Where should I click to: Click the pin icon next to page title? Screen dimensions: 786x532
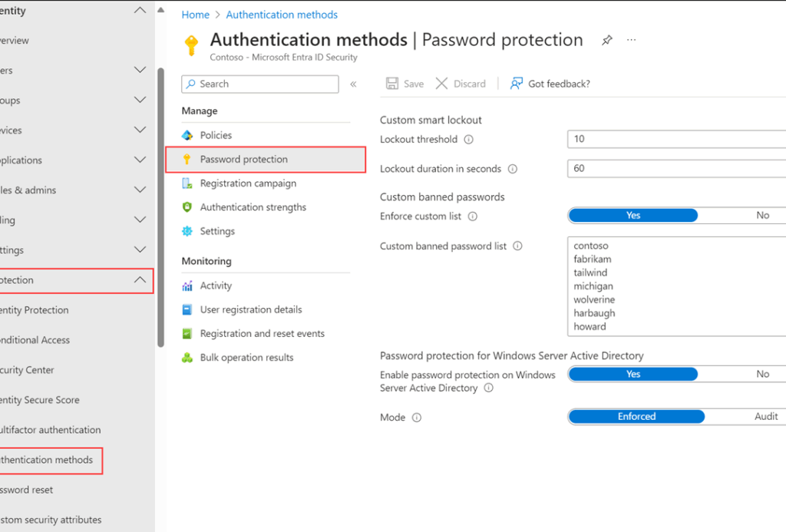[607, 40]
